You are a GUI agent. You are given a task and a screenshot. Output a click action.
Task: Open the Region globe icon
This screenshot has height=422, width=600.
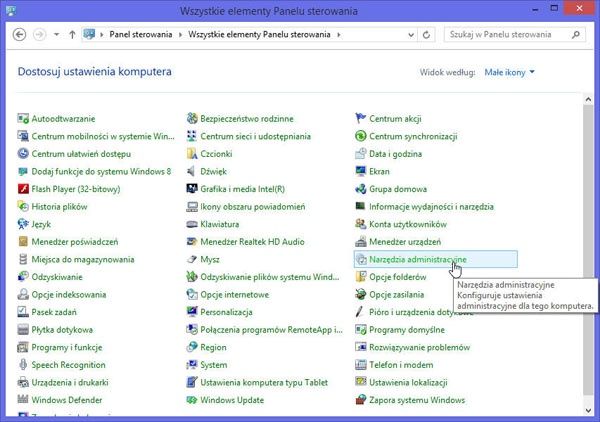coord(192,347)
